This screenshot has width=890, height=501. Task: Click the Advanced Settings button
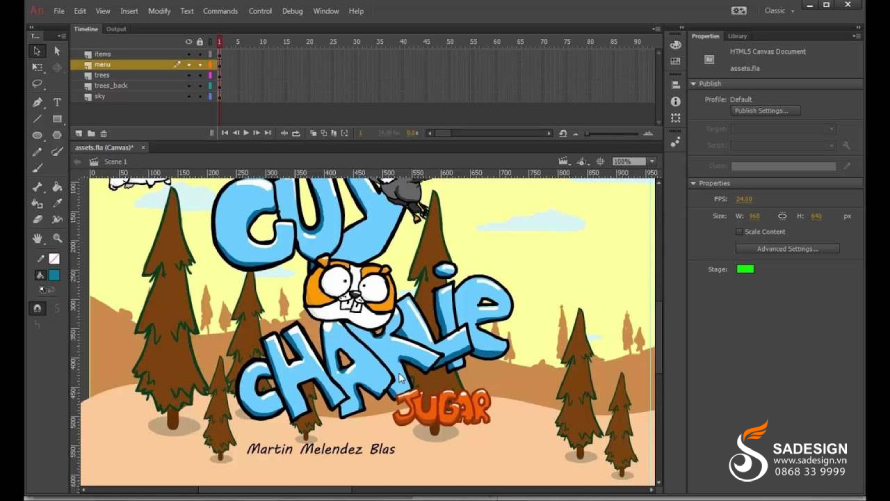tap(787, 249)
